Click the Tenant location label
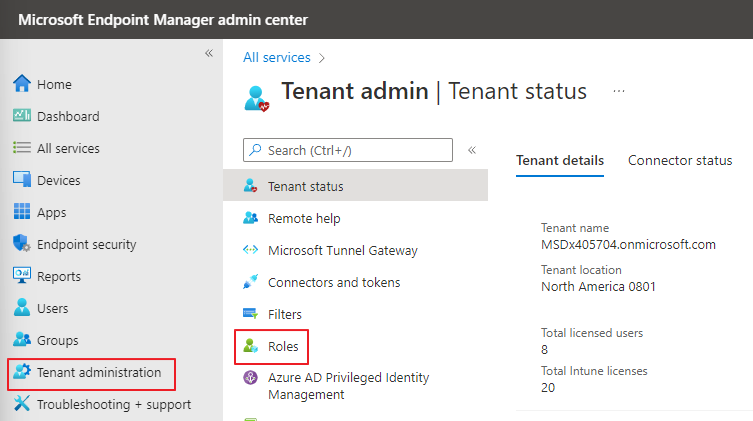The width and height of the screenshot is (753, 421). pos(581,270)
